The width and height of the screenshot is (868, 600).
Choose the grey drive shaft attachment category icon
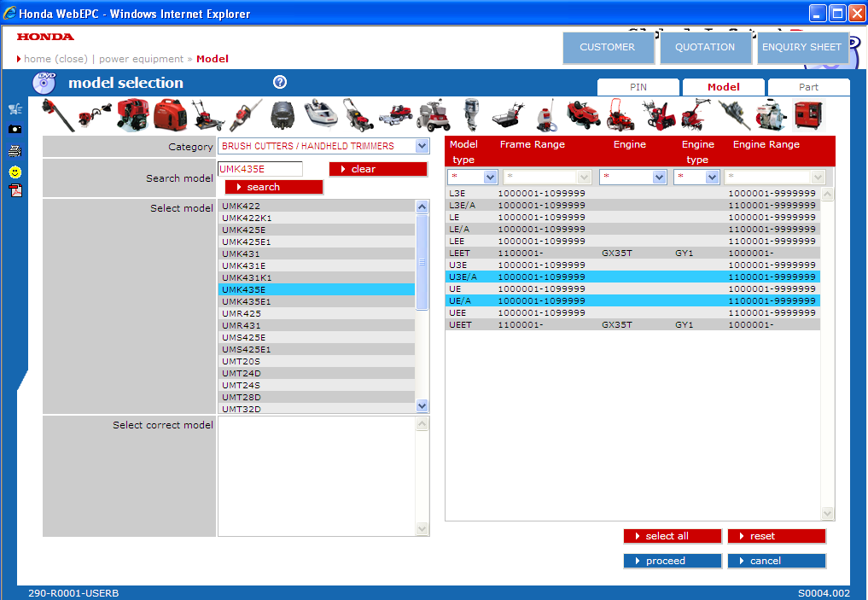coord(734,115)
